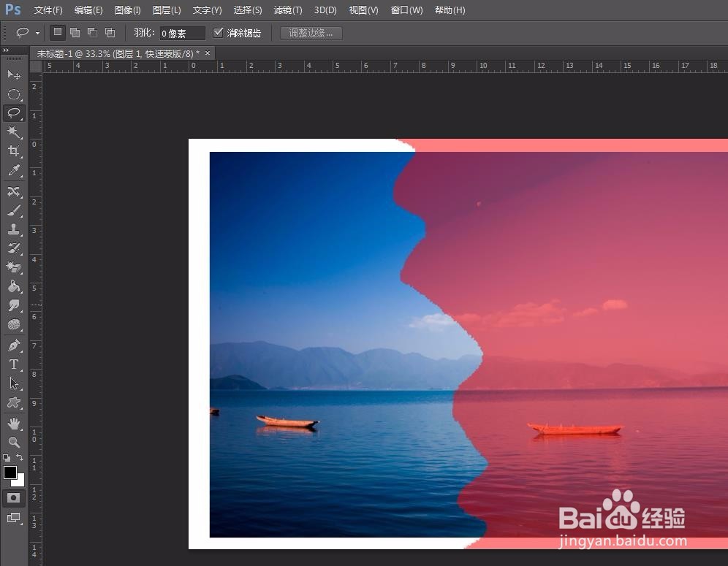Select the Pen tool
This screenshot has height=566, width=728.
click(14, 345)
